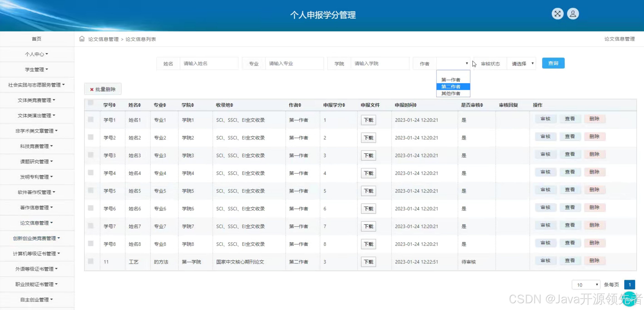Click the scroll-to-top round button
The width and height of the screenshot is (644, 310).
pos(629,299)
